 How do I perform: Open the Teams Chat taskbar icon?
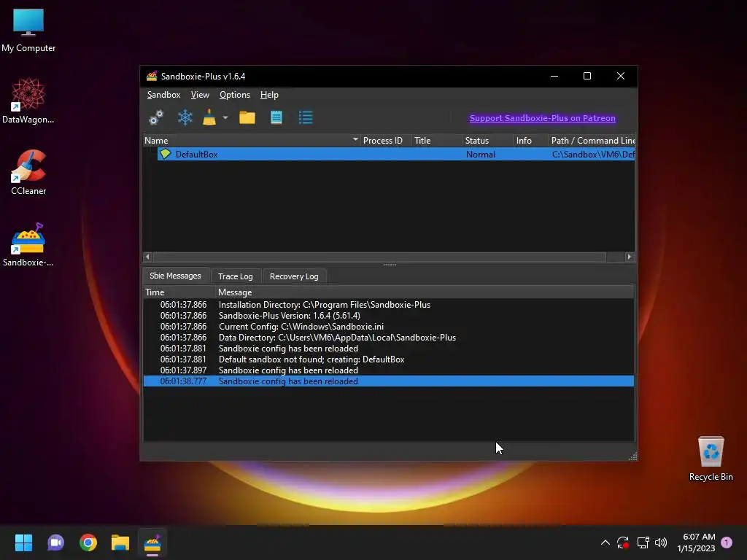[x=55, y=542]
